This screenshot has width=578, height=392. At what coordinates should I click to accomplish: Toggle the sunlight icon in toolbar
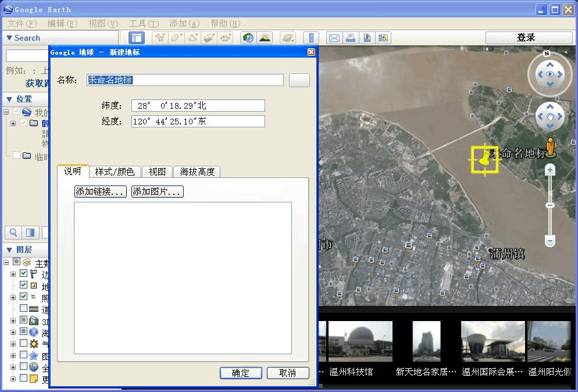(265, 38)
